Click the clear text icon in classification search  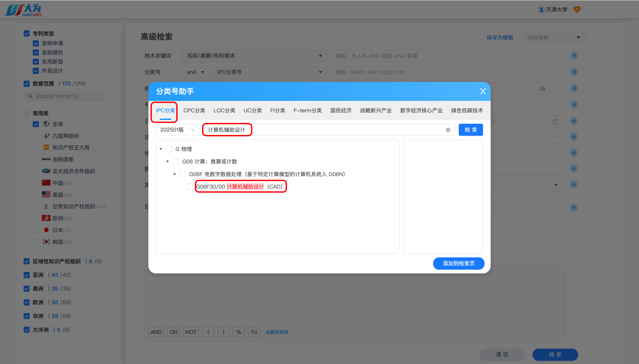pyautogui.click(x=448, y=130)
